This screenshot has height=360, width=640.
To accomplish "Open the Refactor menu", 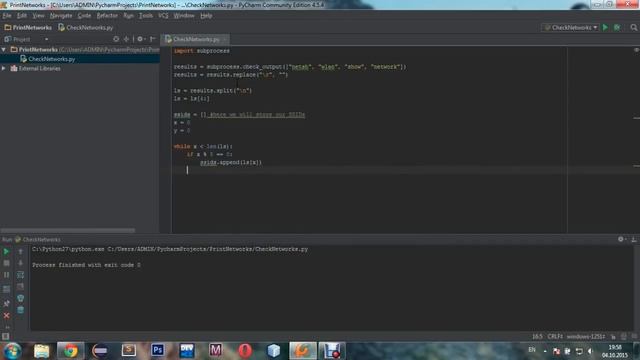I will (107, 16).
